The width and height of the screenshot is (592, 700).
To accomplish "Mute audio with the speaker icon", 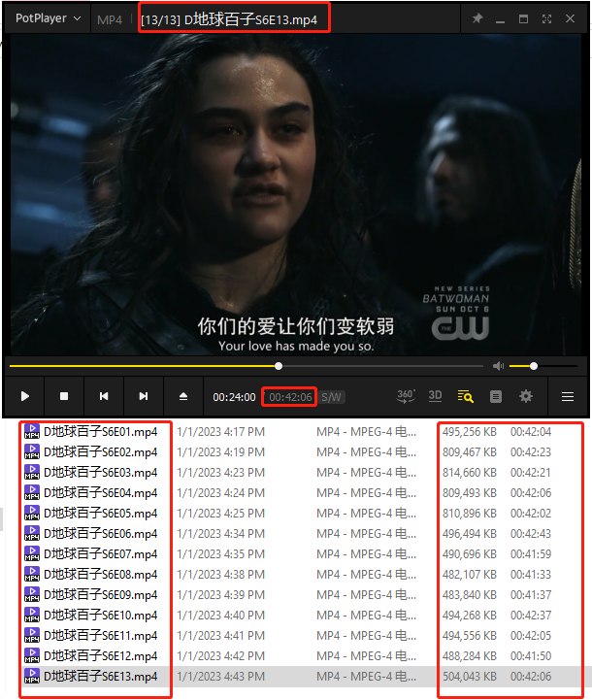I will [x=498, y=366].
